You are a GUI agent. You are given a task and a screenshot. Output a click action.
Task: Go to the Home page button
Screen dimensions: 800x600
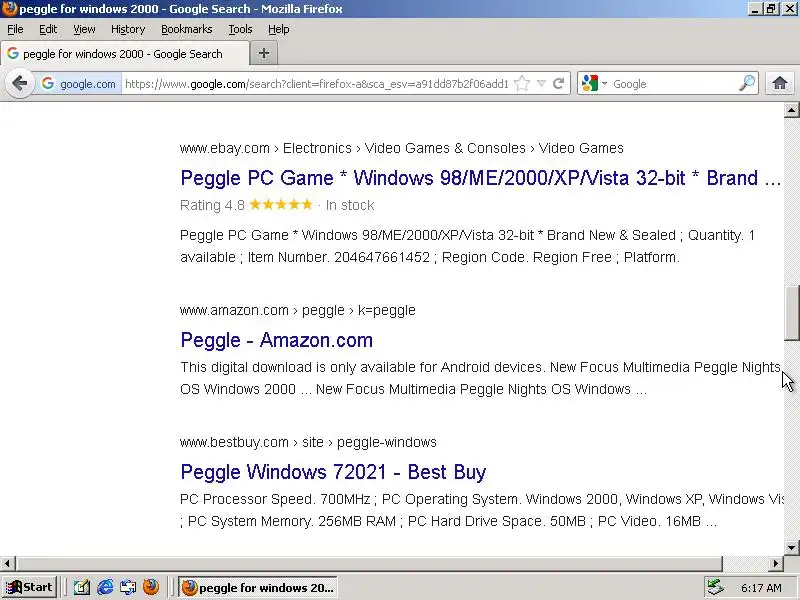(780, 83)
